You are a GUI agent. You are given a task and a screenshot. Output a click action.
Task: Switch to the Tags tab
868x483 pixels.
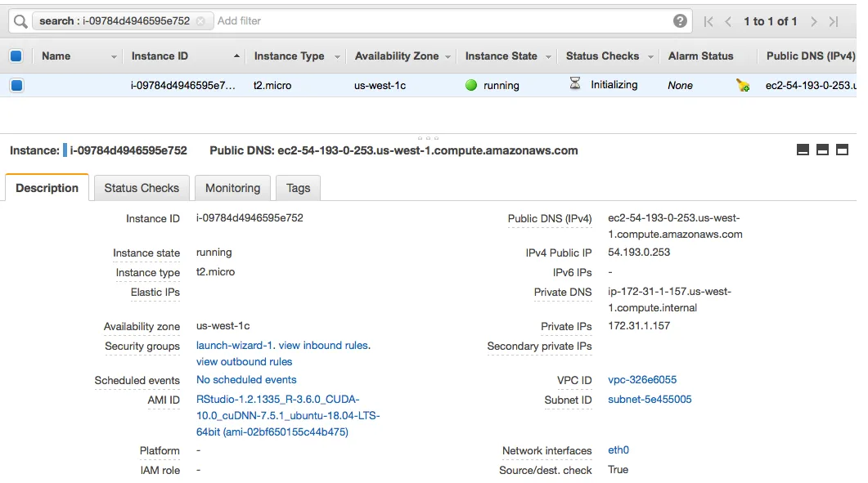(x=298, y=187)
